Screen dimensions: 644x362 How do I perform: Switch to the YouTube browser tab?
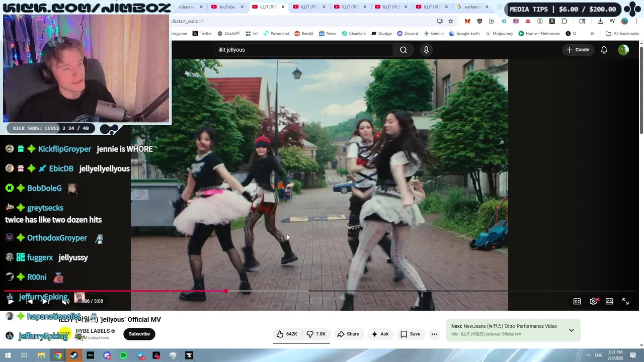(x=226, y=7)
